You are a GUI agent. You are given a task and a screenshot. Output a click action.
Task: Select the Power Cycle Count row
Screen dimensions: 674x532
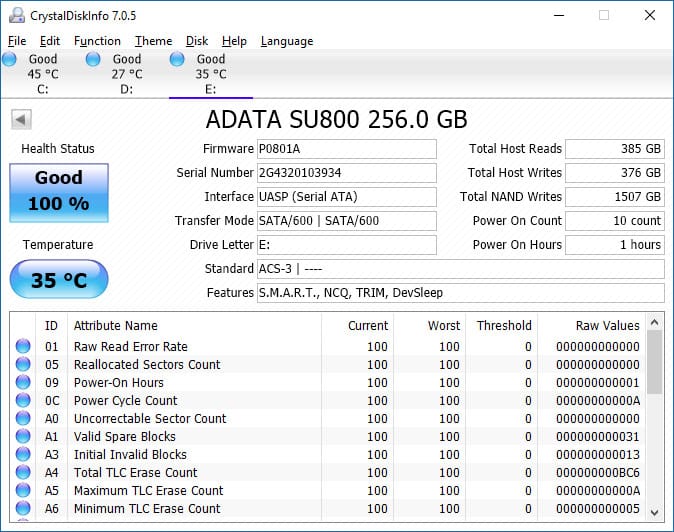(328, 401)
